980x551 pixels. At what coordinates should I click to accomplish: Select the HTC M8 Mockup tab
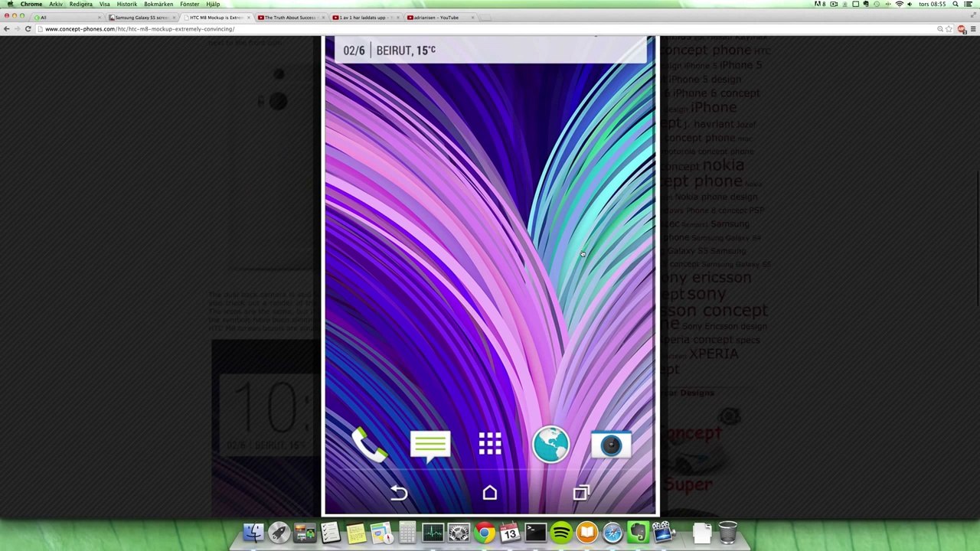pos(216,17)
